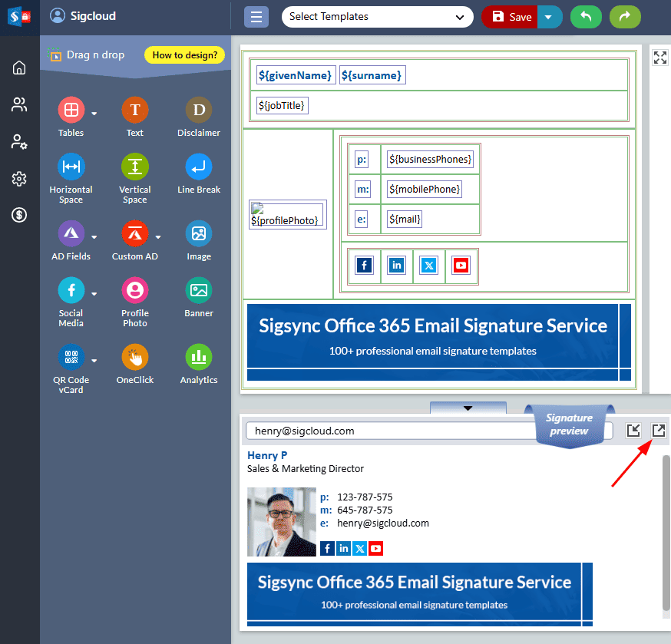Open the hamburger menu

point(256,17)
